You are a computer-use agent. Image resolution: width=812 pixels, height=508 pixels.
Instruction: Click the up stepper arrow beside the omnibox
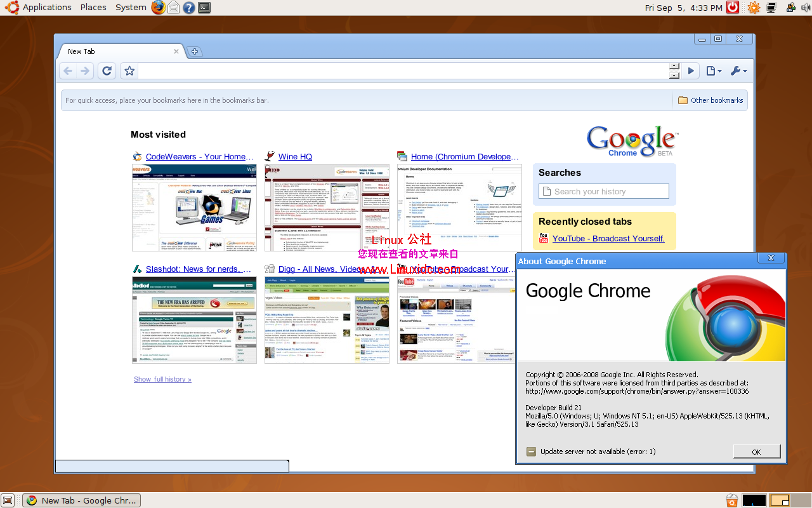(x=674, y=66)
